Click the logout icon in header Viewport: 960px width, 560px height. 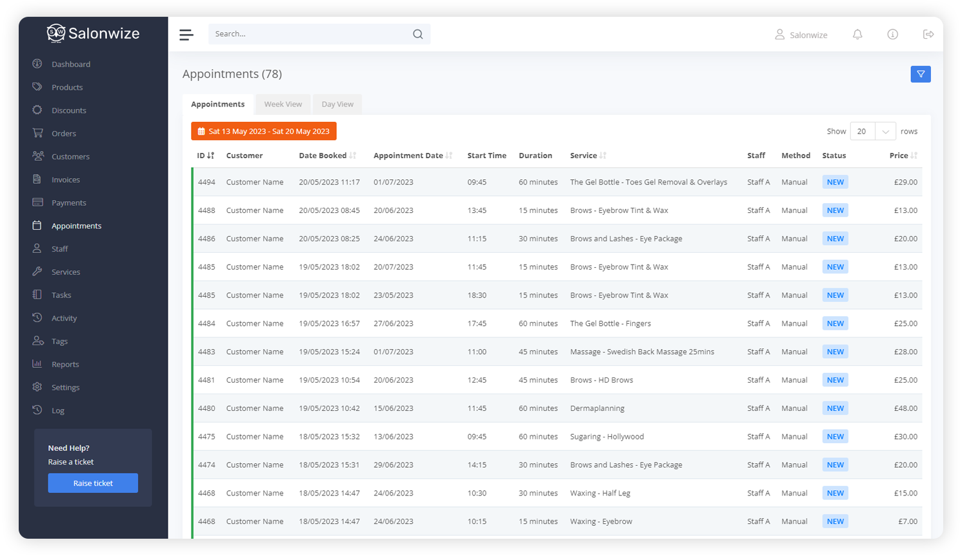[928, 35]
